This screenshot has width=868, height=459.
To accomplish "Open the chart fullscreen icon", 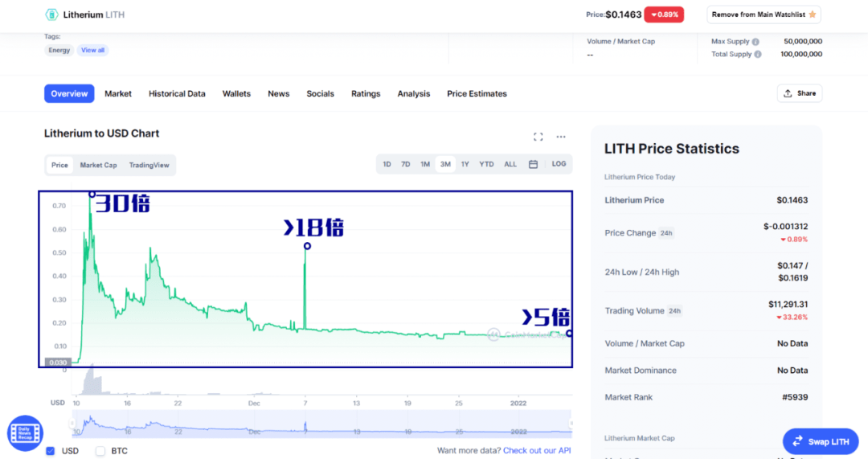I will [538, 137].
